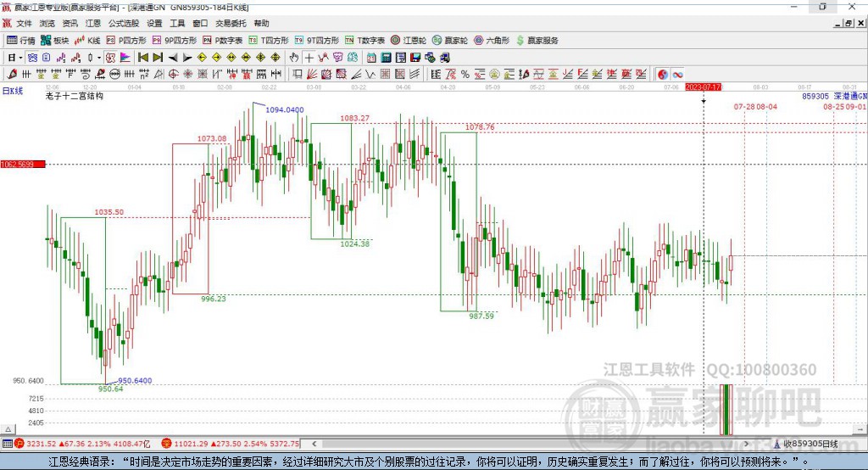Open the T四方形 tool
Viewport: 868px width, 470px height.
(269, 41)
